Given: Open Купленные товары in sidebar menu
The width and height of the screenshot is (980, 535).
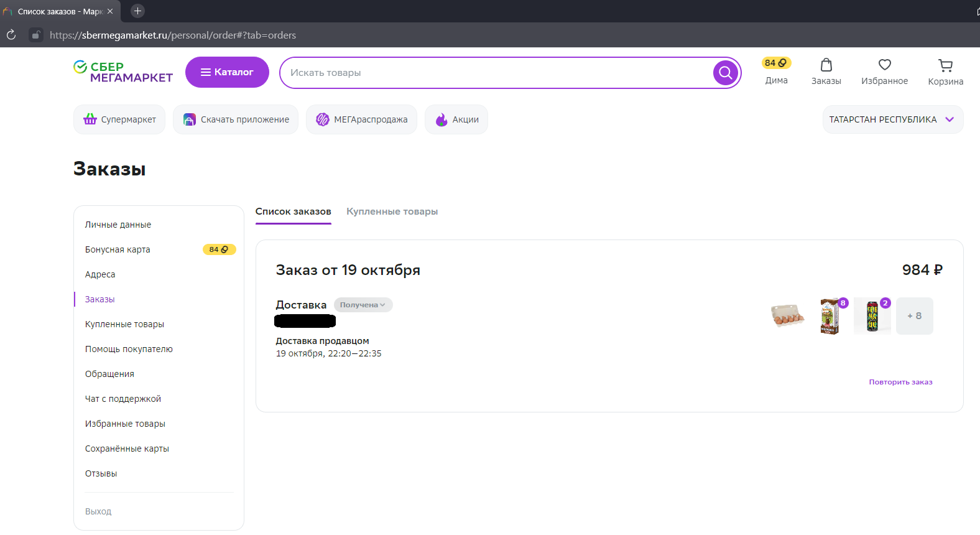Looking at the screenshot, I should pos(124,324).
